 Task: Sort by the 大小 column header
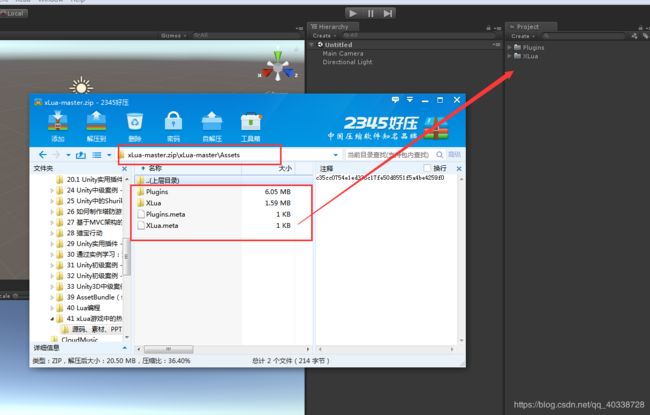pos(285,168)
